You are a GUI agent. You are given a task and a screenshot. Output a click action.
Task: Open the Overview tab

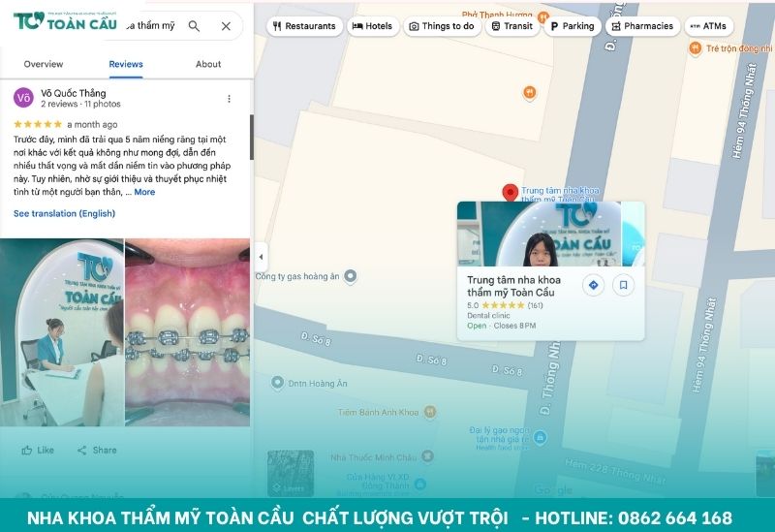44,64
